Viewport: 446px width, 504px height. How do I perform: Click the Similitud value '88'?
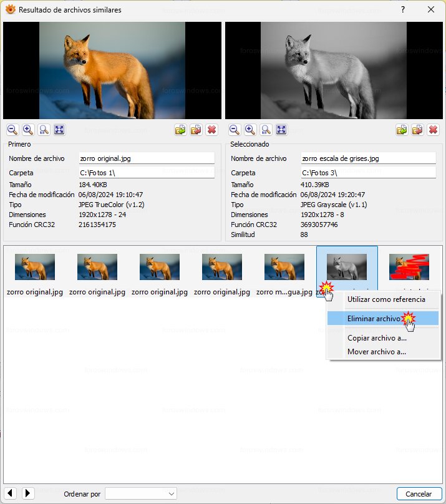click(304, 235)
